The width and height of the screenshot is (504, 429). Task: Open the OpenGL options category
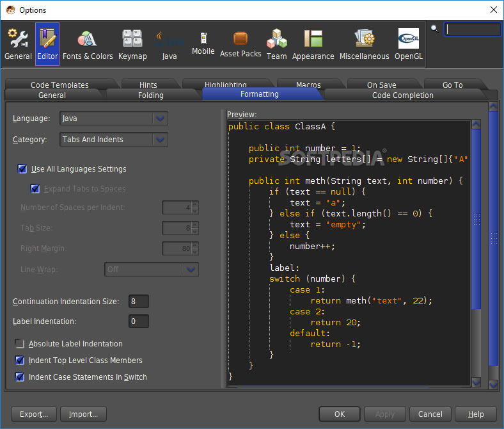point(409,44)
